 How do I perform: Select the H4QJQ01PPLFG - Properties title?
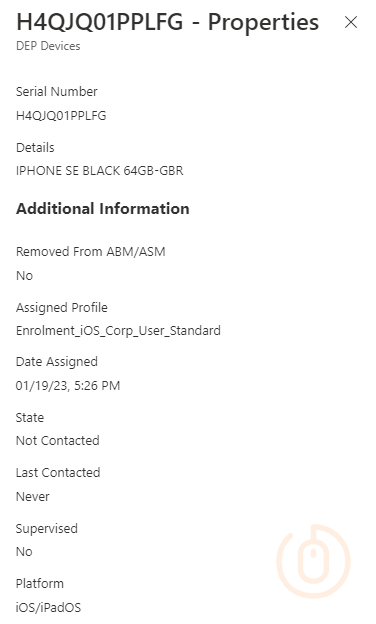point(168,22)
